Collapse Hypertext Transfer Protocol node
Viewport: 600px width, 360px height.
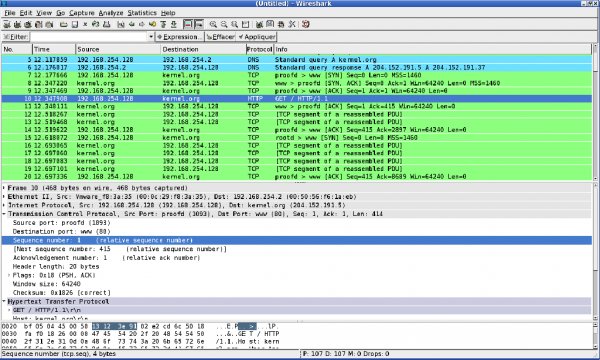(4, 301)
